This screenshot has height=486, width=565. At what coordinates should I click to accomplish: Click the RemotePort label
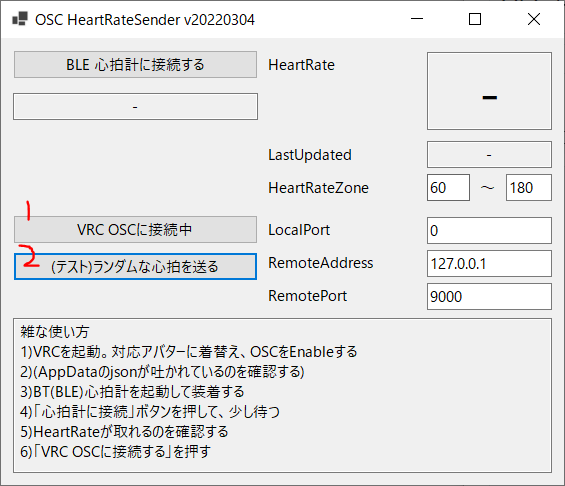[x=307, y=296]
